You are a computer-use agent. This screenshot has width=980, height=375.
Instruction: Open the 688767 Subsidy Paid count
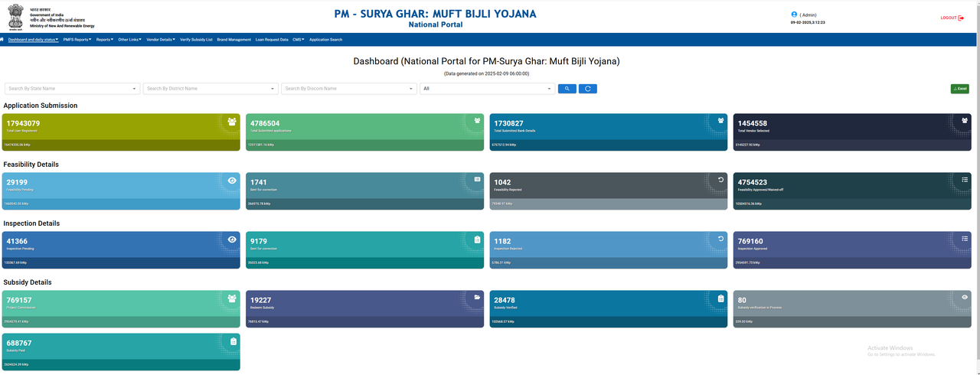click(x=19, y=344)
